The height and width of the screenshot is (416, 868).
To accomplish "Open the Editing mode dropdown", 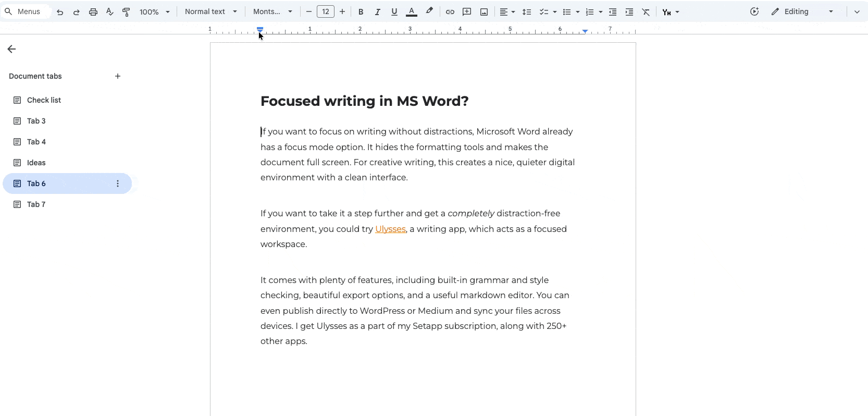I will click(803, 11).
